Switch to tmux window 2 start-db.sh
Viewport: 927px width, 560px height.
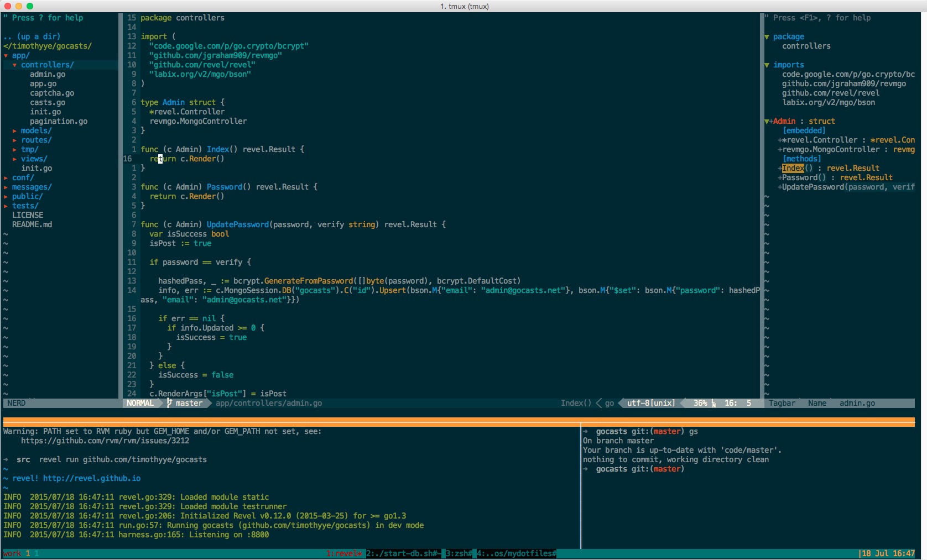[x=403, y=553]
